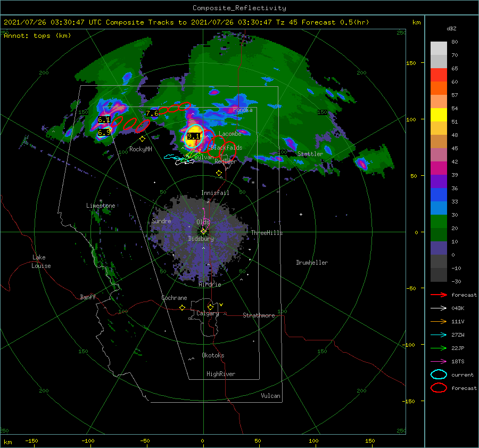
Task: Click the yellow diamond marker above Calgary
Action: (x=210, y=307)
